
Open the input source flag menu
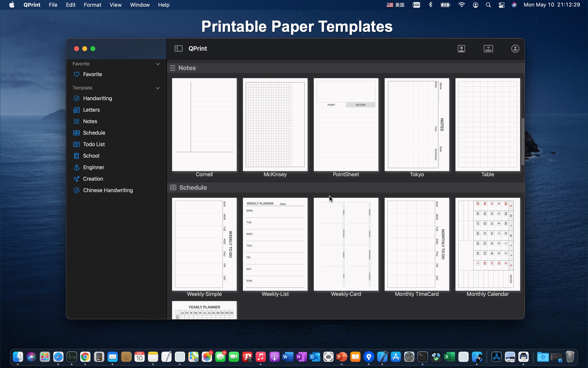click(395, 5)
